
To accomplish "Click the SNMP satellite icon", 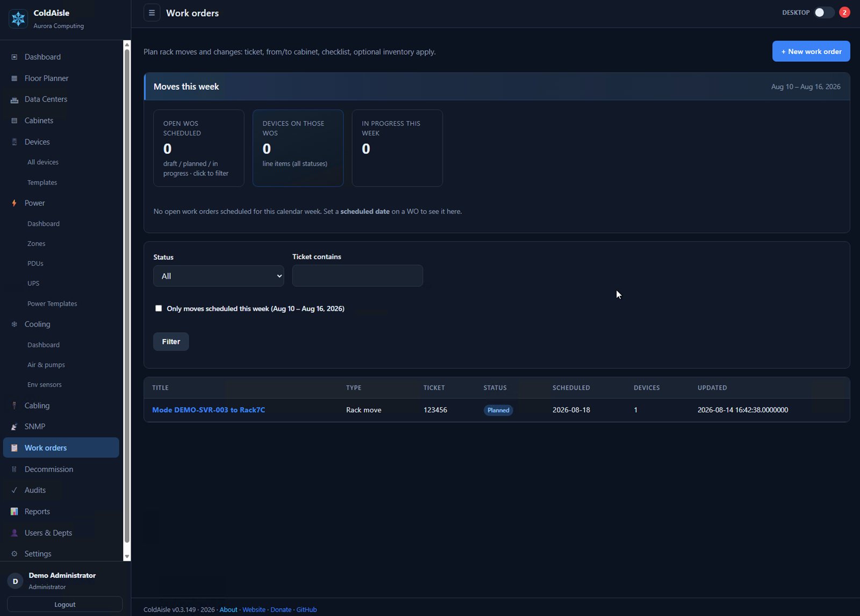I will 15,427.
